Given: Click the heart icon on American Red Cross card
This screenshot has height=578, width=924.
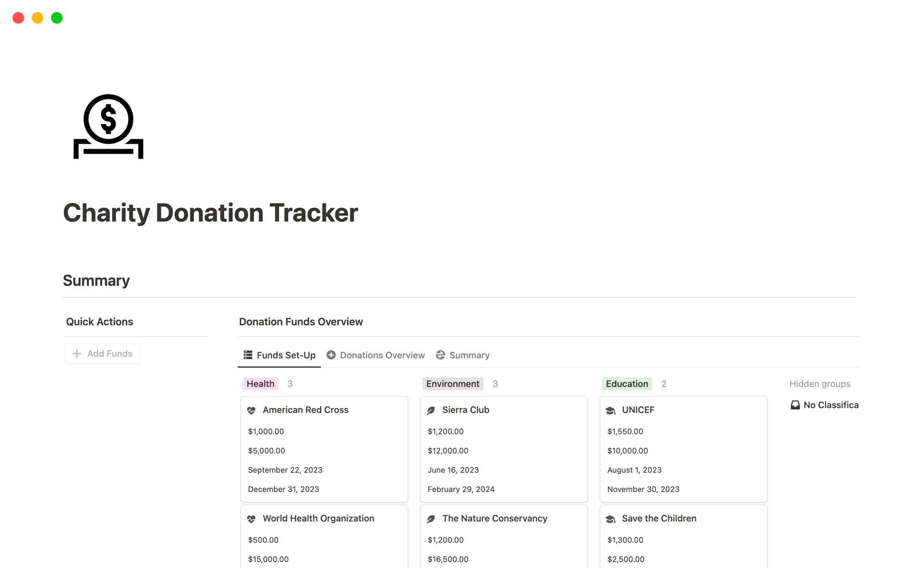Looking at the screenshot, I should [251, 410].
